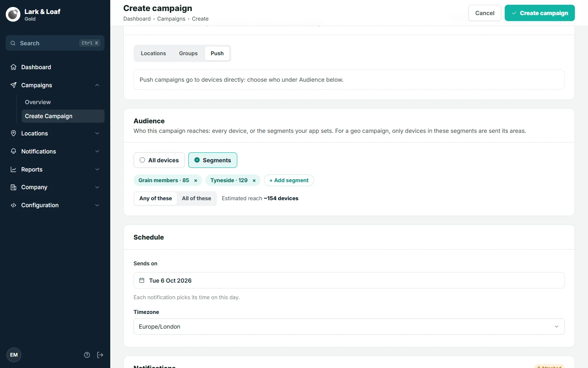Click the Estimated reach ~154 devices text
This screenshot has height=368, width=588.
[x=260, y=198]
